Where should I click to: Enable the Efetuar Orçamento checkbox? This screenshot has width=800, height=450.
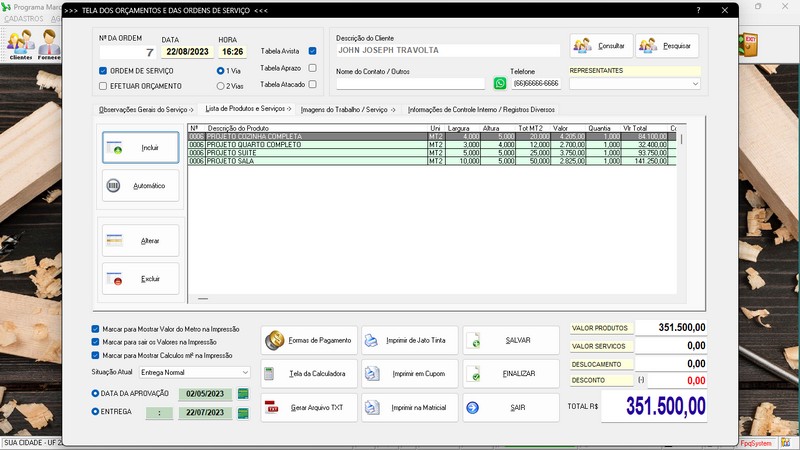tap(103, 86)
